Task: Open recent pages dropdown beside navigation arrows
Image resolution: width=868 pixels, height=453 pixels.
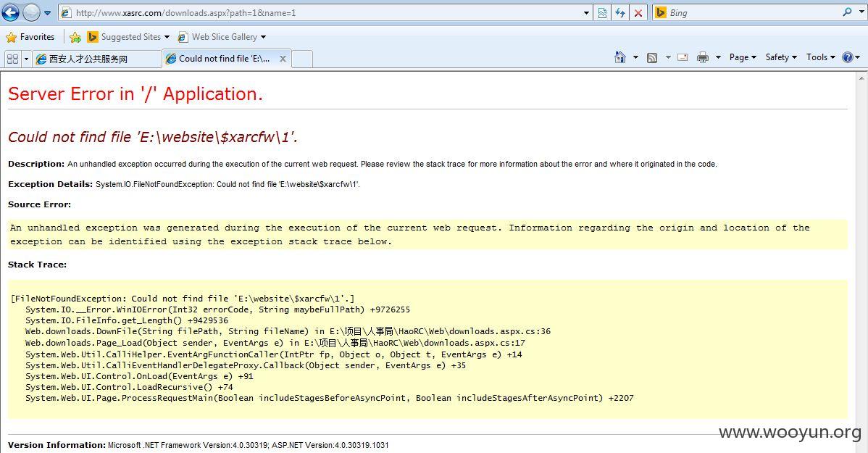Action: (x=48, y=13)
